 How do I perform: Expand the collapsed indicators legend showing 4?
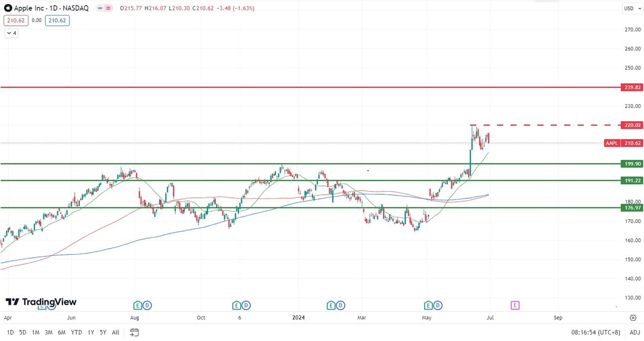click(x=11, y=33)
